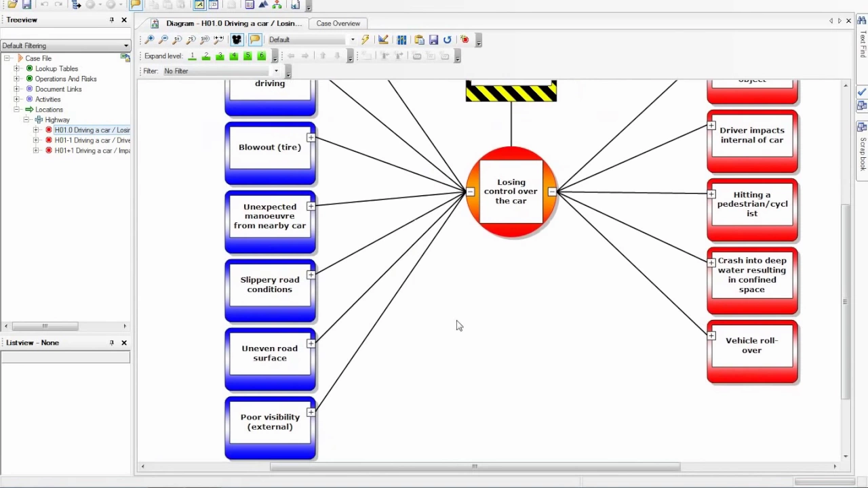This screenshot has width=868, height=488.
Task: Click the fit-width zoom icon
Action: click(218, 40)
